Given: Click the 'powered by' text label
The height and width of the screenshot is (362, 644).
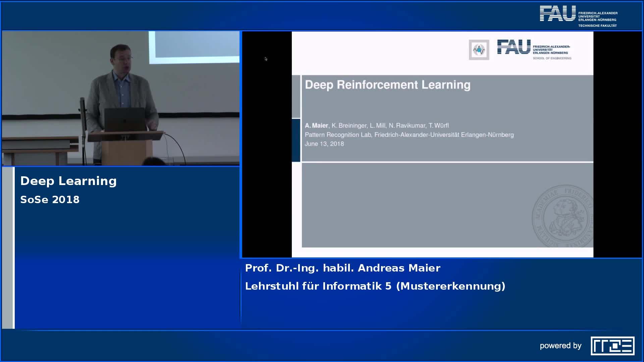Looking at the screenshot, I should click(560, 346).
